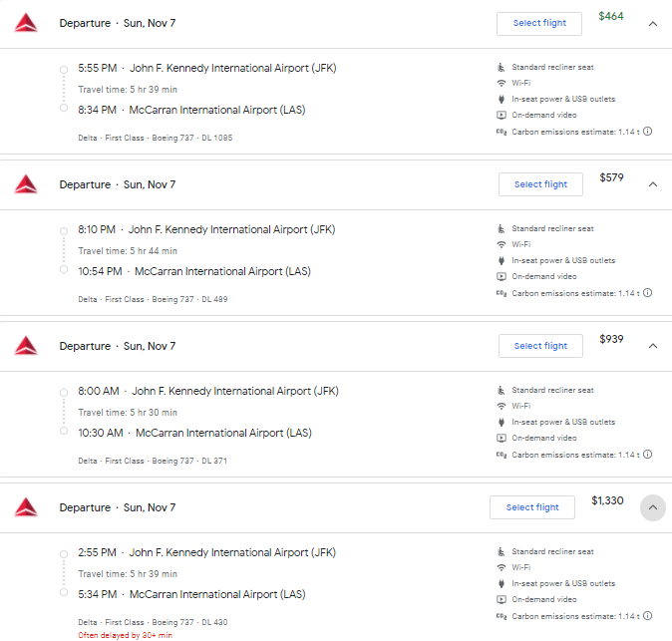Click the $464 price label
This screenshot has height=641, width=672.
(x=611, y=16)
